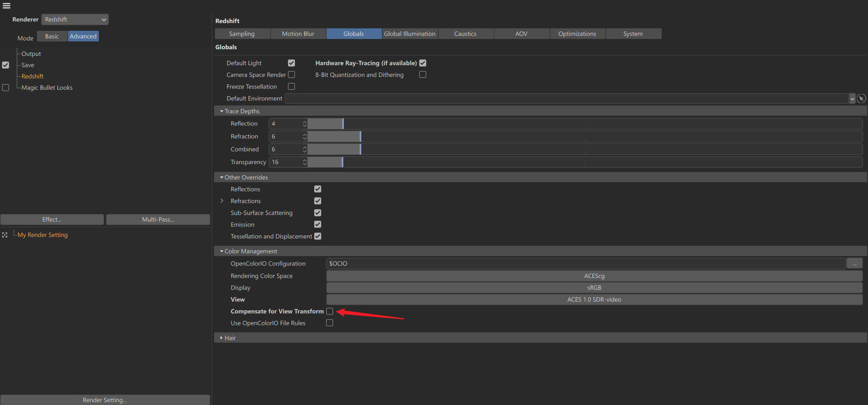Click the Reflection trace depth slider
The height and width of the screenshot is (405, 868).
point(585,124)
